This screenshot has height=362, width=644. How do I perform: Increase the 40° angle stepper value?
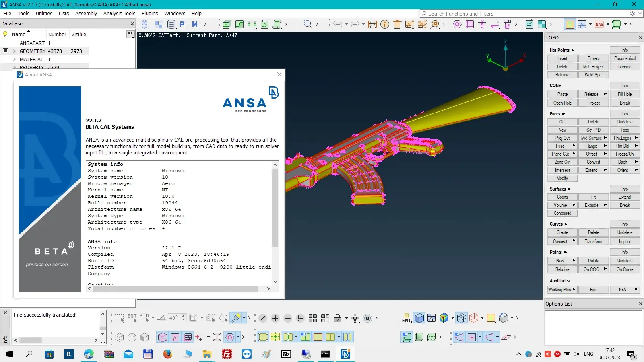coord(184,316)
